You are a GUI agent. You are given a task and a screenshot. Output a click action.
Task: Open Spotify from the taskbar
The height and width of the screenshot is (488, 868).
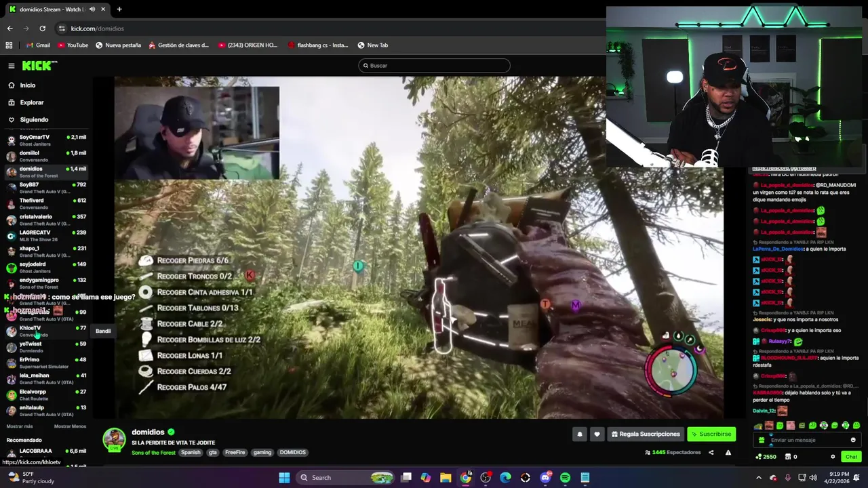coord(565,478)
